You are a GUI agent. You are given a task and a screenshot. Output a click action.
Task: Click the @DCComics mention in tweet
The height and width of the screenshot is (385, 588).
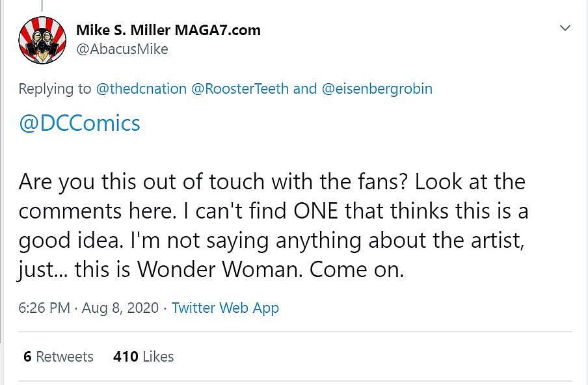79,124
